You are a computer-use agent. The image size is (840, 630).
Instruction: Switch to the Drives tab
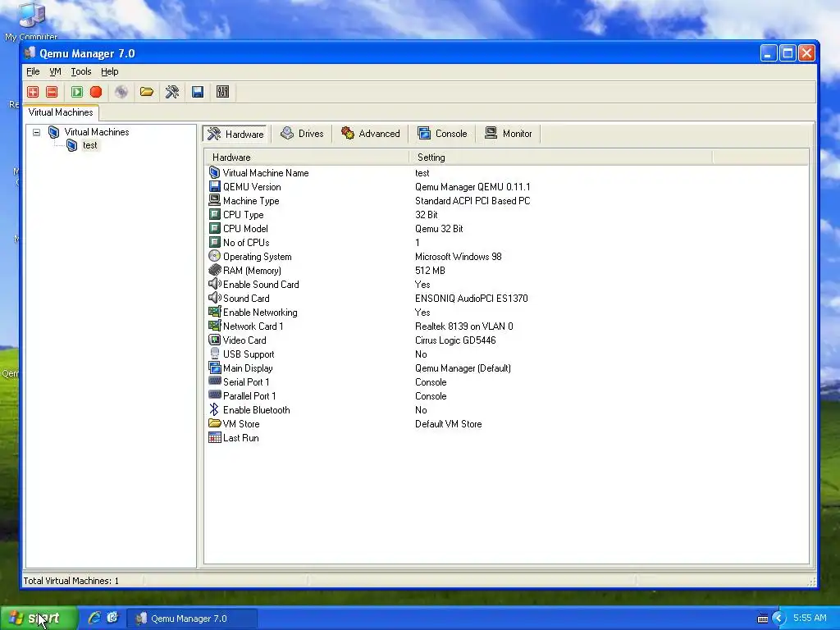pos(302,134)
